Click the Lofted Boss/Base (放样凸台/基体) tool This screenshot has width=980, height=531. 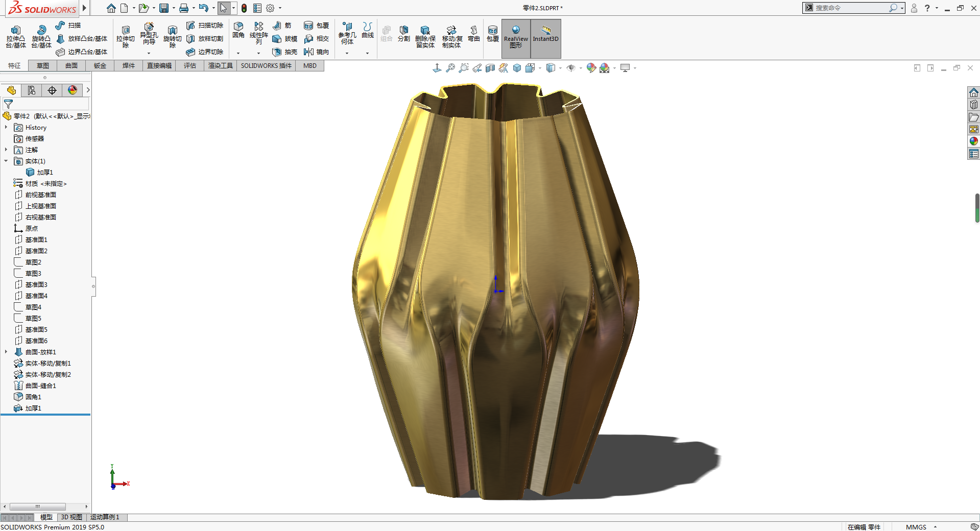click(82, 39)
